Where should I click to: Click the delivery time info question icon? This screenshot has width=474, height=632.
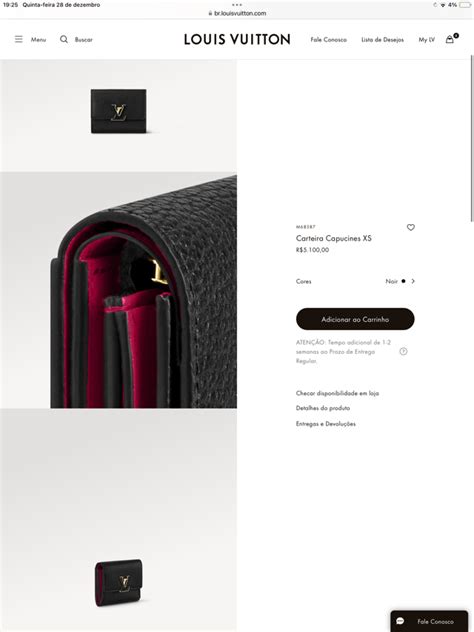pyautogui.click(x=403, y=351)
